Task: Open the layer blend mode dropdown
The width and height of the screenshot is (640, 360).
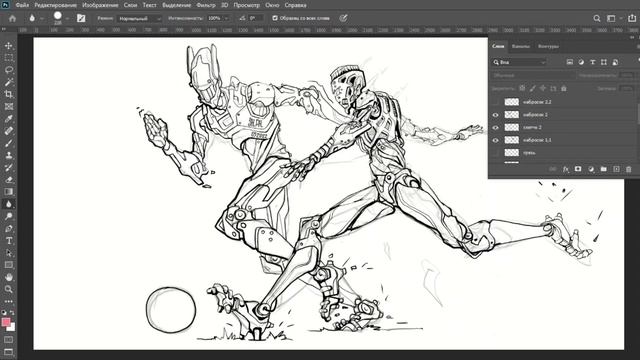Action: tap(533, 76)
